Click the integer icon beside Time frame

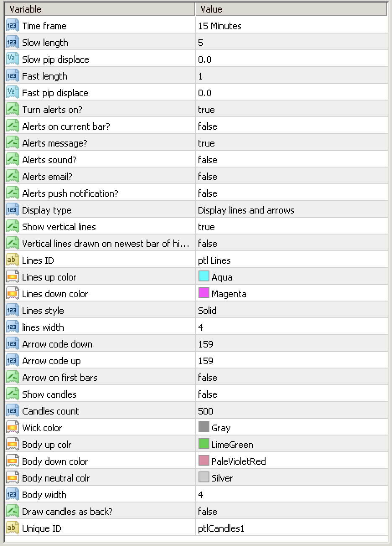(12, 26)
